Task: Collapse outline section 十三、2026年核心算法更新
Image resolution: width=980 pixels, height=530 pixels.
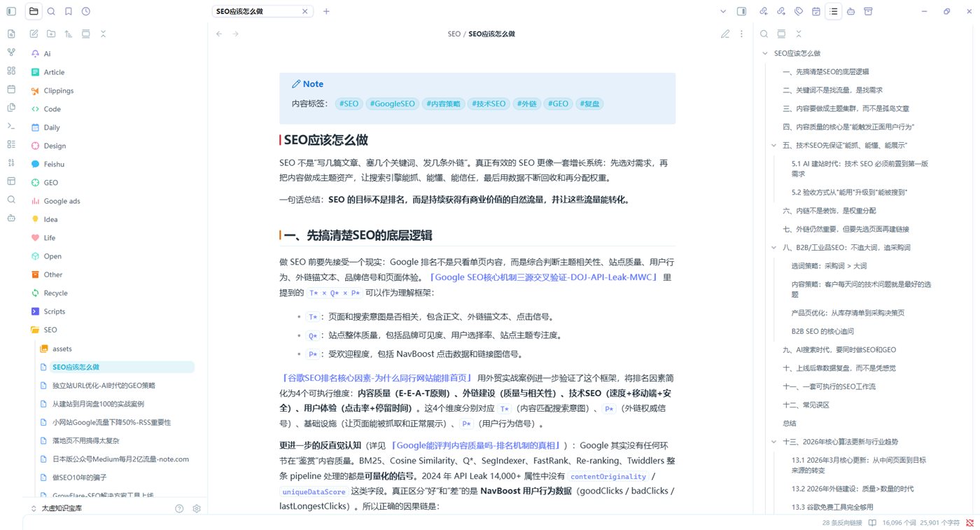Action: click(773, 442)
